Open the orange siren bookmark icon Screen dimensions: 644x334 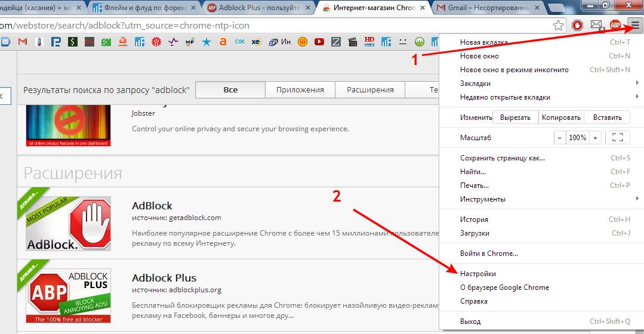pyautogui.click(x=123, y=42)
